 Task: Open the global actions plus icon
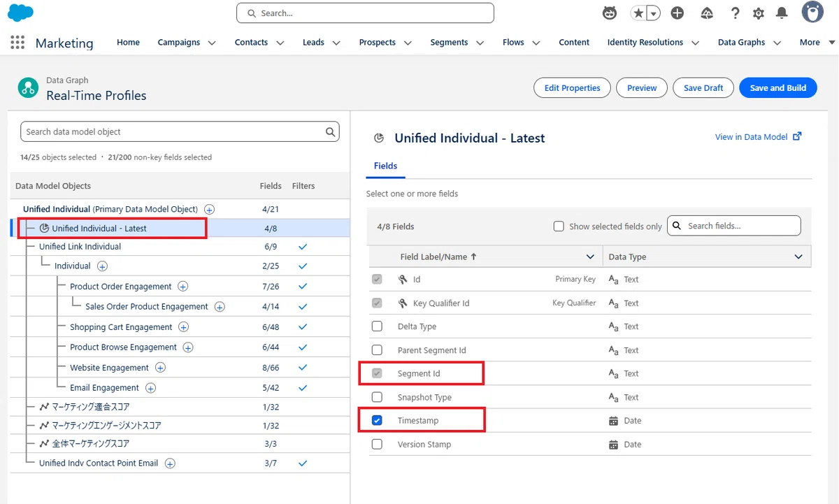(x=677, y=13)
